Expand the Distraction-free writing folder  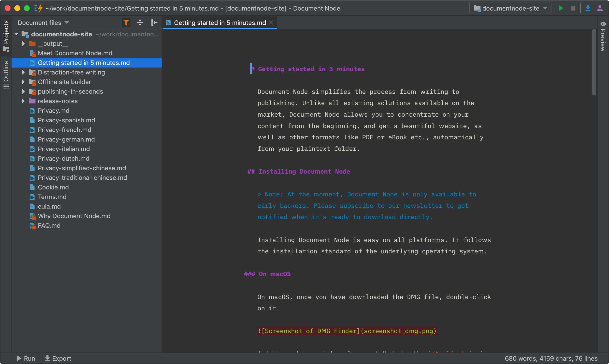pos(23,72)
